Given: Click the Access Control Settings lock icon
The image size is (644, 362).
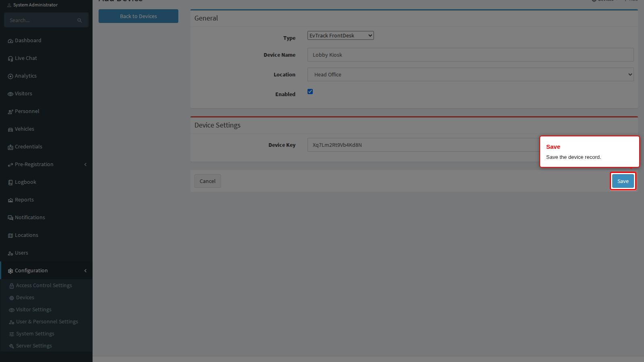Looking at the screenshot, I should 12,286.
